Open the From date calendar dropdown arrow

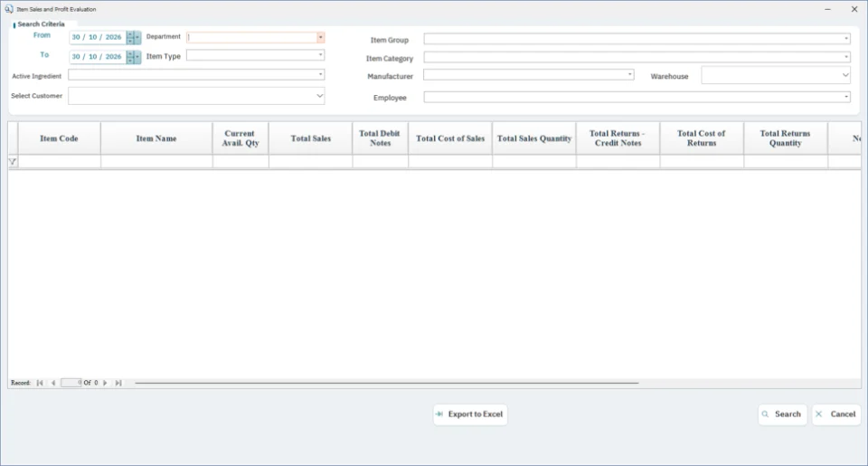point(137,37)
